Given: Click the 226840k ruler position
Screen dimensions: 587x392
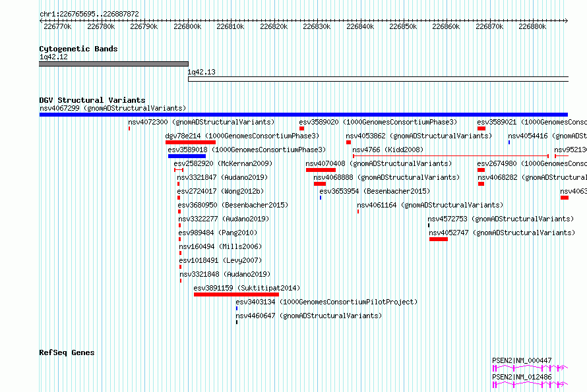Looking at the screenshot, I should (x=360, y=26).
